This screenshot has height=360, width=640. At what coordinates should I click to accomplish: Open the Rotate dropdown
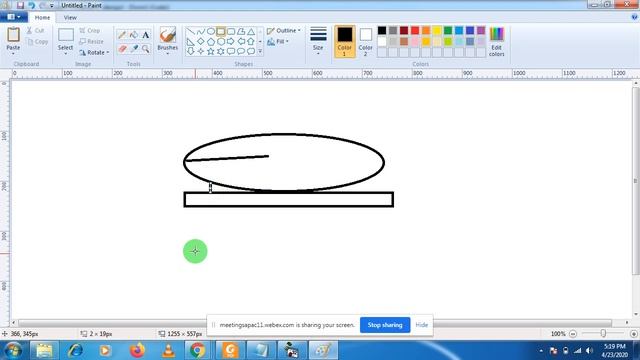(x=94, y=53)
